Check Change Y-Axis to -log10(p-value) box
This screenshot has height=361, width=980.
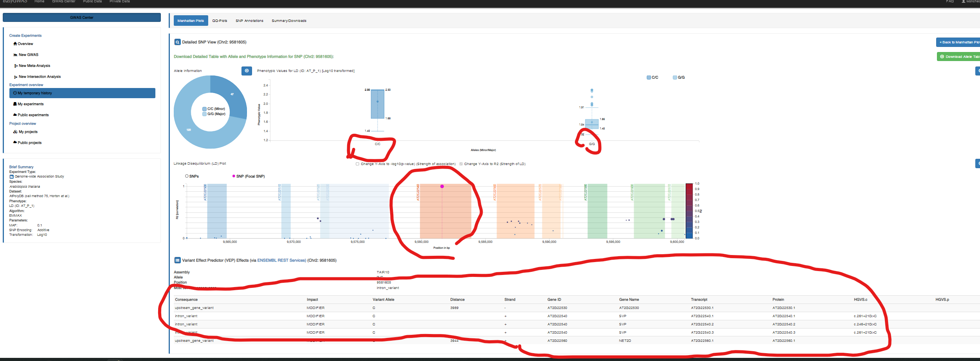(357, 164)
